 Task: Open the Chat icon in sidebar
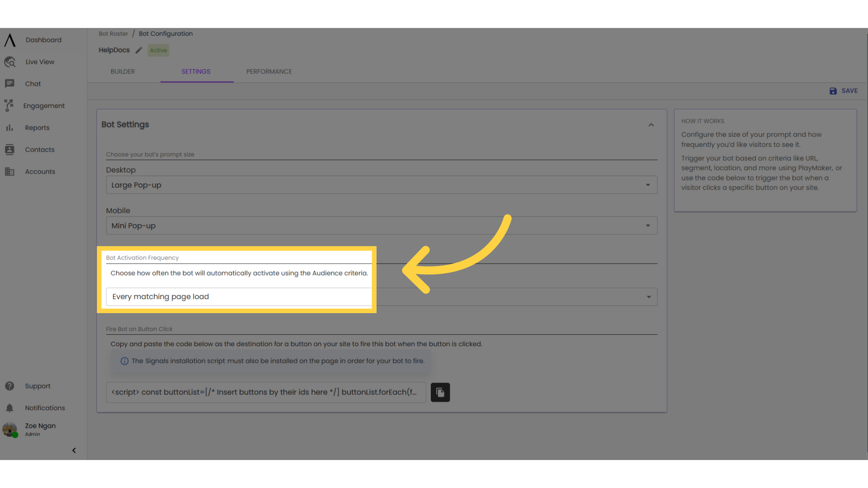9,84
